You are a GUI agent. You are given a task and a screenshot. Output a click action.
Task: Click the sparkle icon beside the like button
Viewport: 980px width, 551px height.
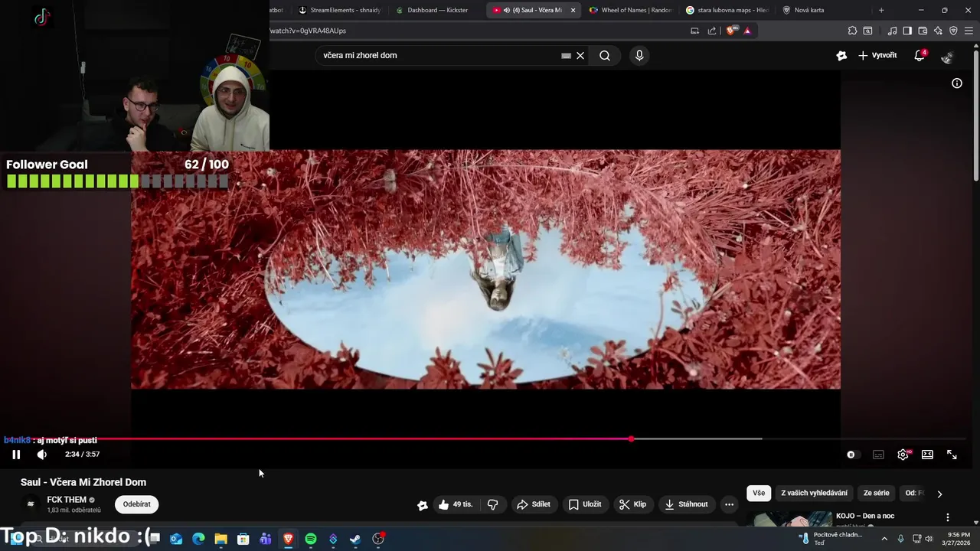point(422,505)
